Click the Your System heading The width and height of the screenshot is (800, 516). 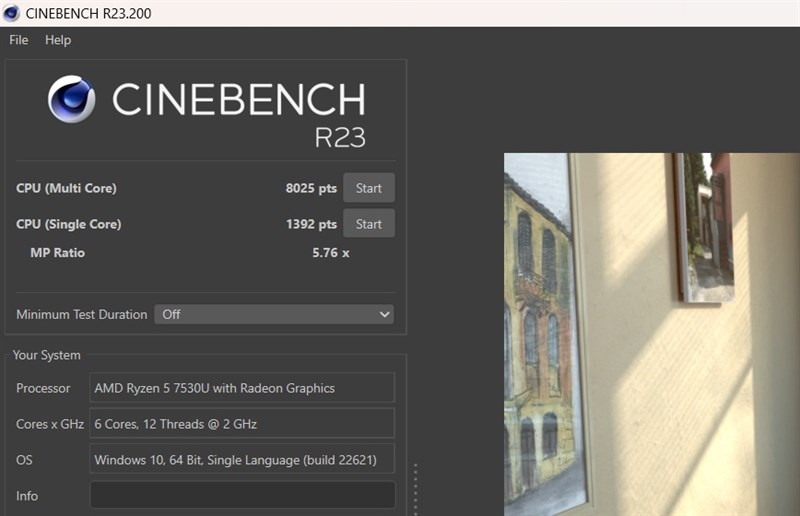[46, 355]
